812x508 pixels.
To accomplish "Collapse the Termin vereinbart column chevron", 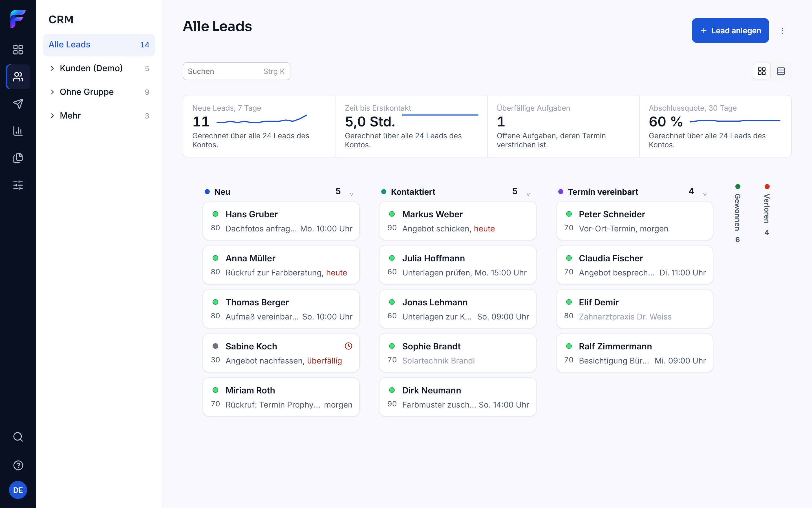I will point(705,194).
